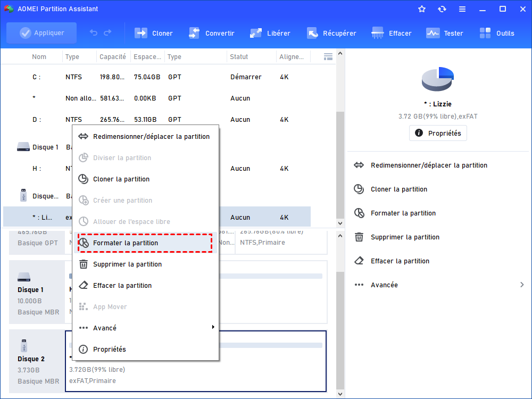Open the title bar hamburger menu
The width and height of the screenshot is (532, 399).
(x=462, y=9)
